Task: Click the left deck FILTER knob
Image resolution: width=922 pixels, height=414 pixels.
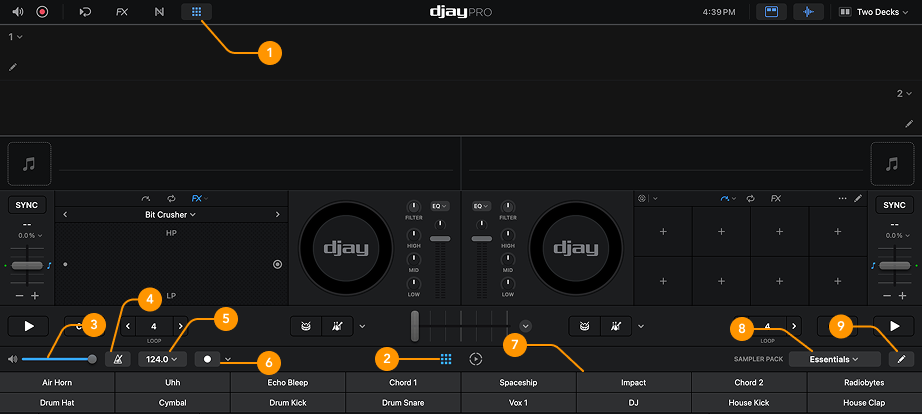Action: point(414,206)
